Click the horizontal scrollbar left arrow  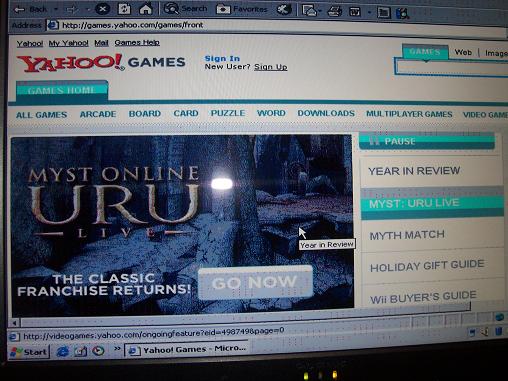14,323
